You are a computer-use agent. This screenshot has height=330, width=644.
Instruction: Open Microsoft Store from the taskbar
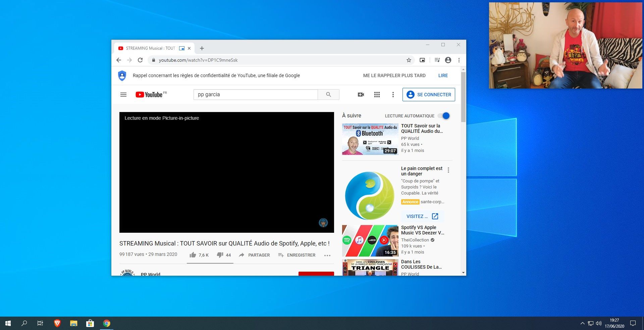(x=90, y=323)
